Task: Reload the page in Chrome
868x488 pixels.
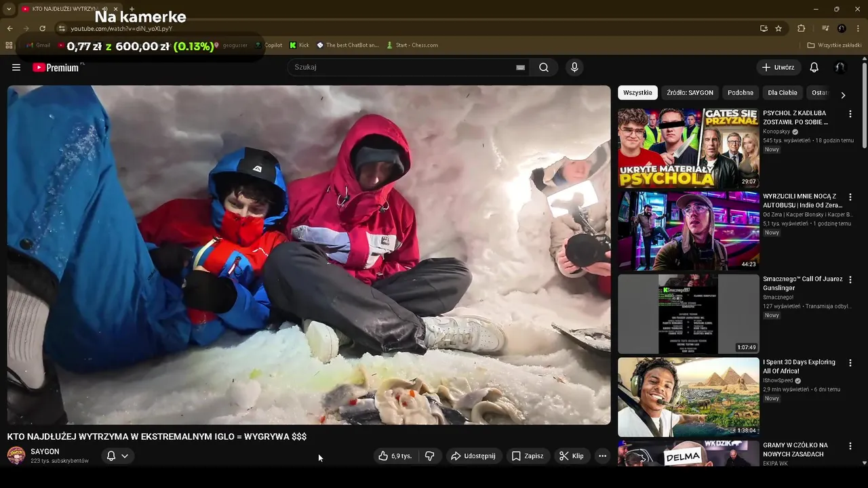Action: (x=42, y=28)
